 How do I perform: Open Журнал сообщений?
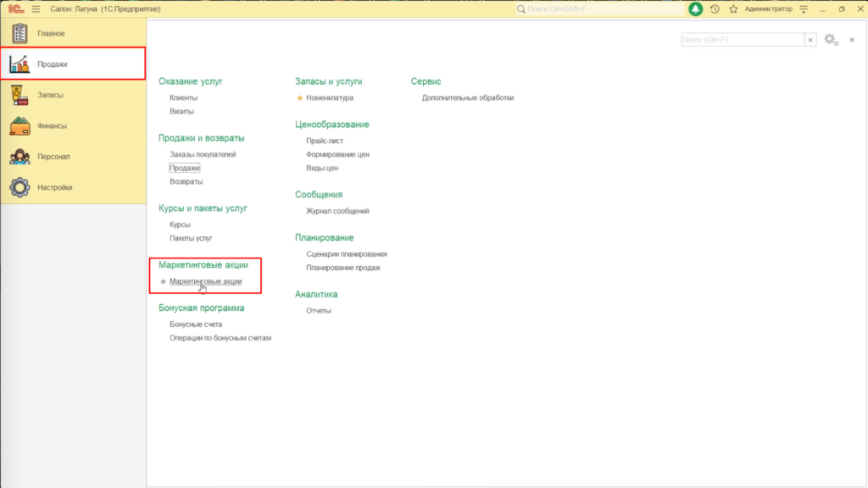pyautogui.click(x=337, y=211)
